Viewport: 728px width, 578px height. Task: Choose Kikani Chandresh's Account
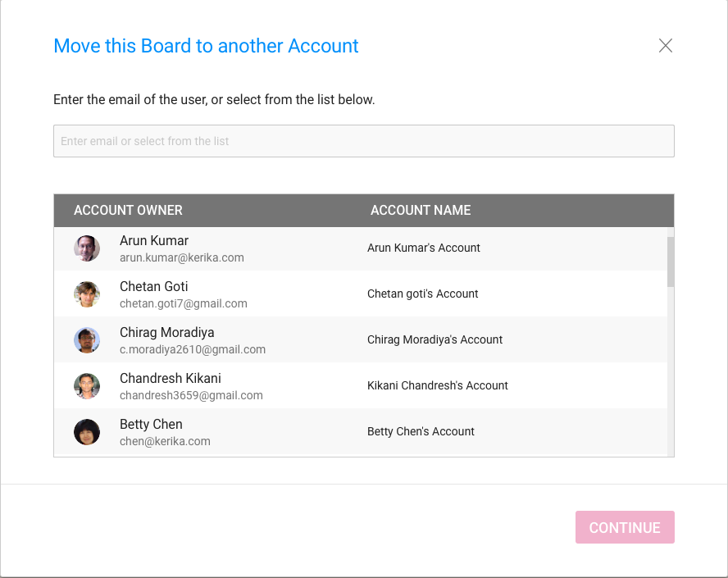click(x=437, y=386)
